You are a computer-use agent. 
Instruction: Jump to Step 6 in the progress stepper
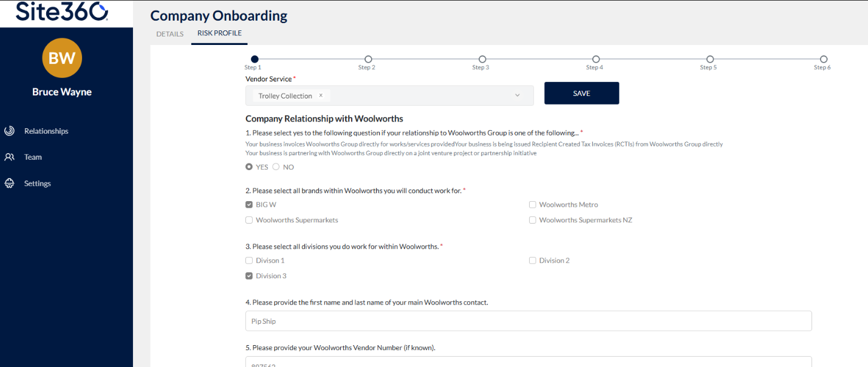click(824, 59)
